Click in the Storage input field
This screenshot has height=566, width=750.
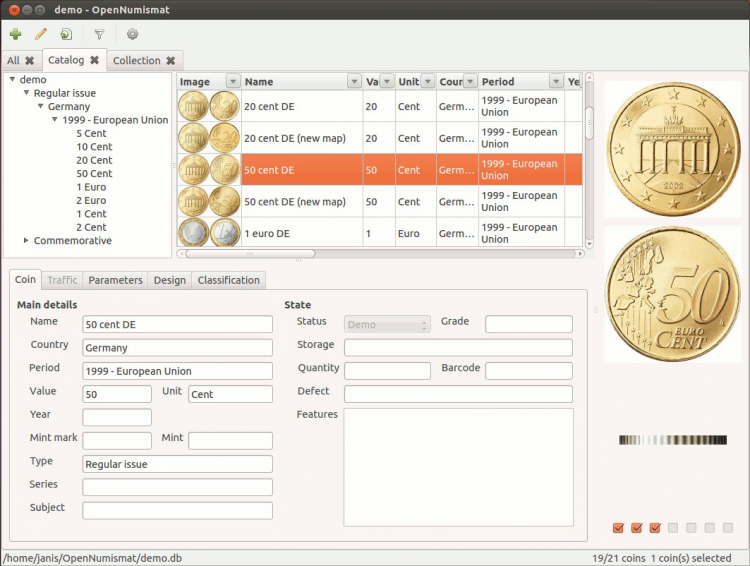click(x=458, y=348)
